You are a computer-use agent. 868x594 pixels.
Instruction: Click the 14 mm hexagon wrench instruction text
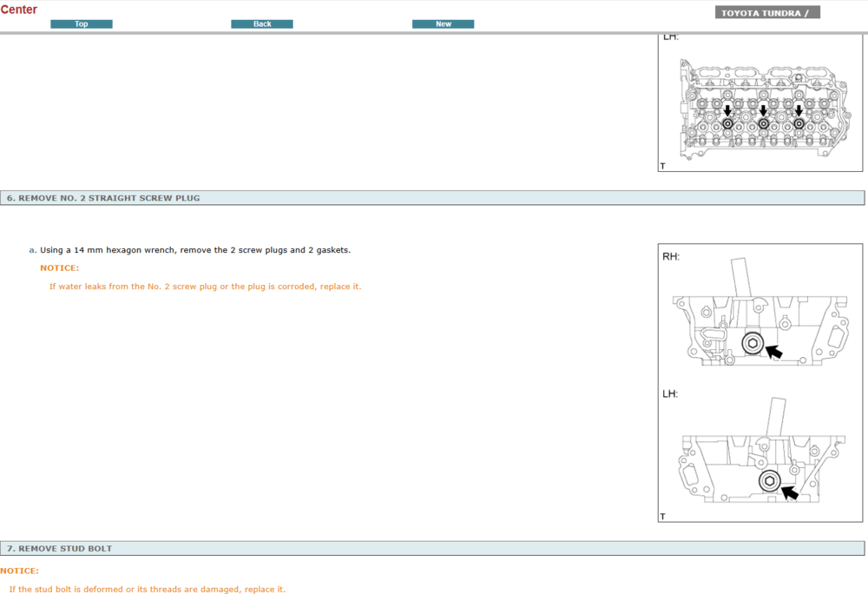pyautogui.click(x=195, y=250)
